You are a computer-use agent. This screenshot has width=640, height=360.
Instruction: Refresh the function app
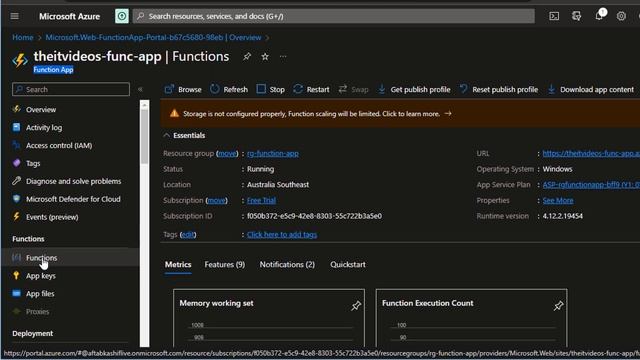click(x=229, y=89)
